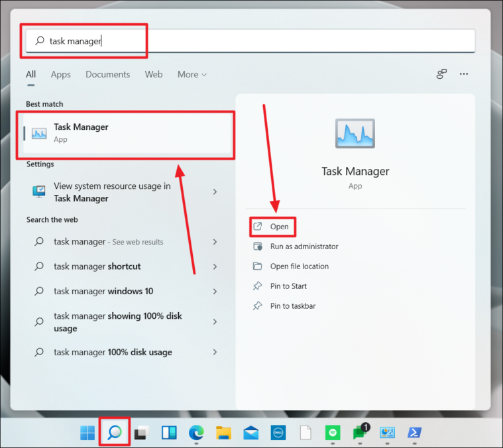The image size is (503, 448).
Task: Click the Pin to Start pin icon
Action: point(257,286)
